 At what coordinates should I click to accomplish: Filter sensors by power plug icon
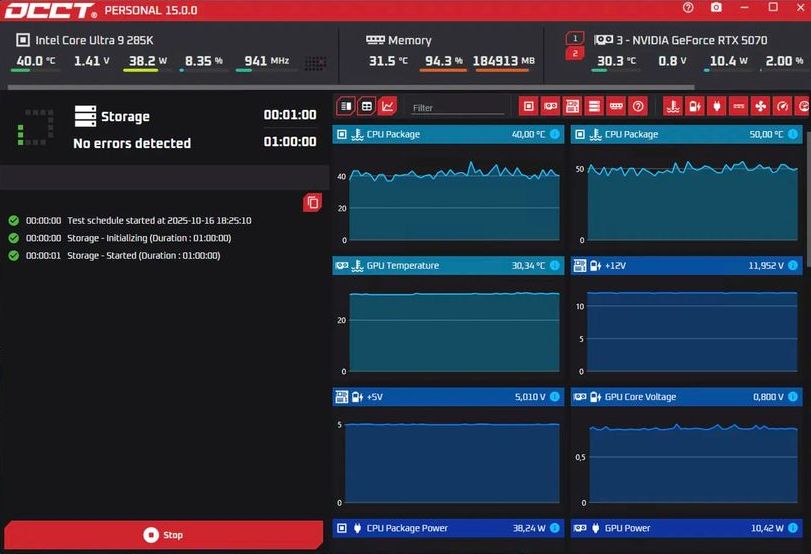717,106
